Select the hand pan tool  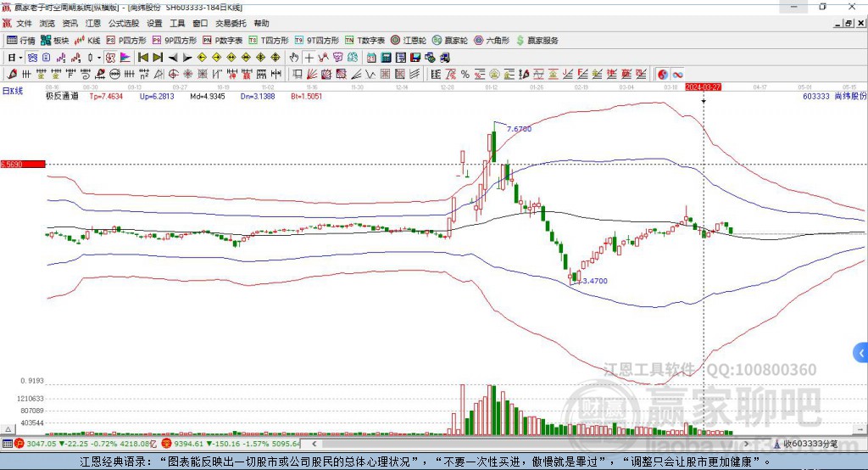click(x=294, y=58)
